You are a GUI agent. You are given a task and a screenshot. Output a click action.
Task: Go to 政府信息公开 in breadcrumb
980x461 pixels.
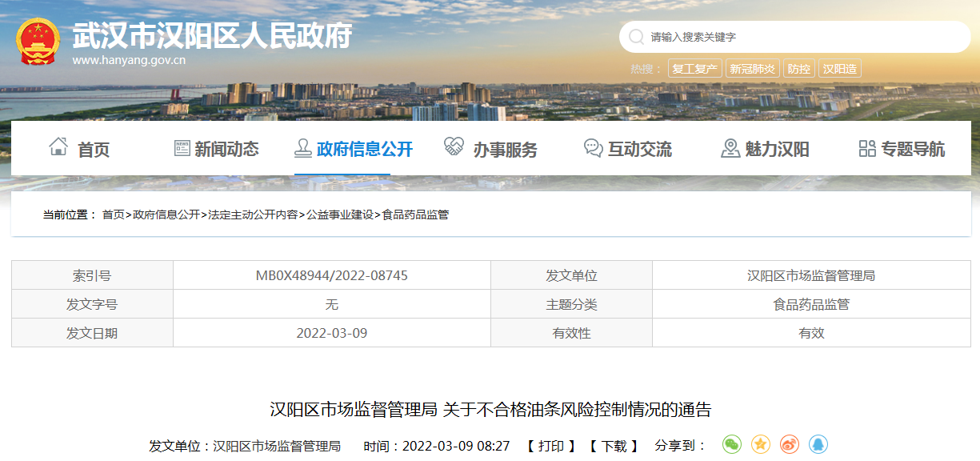pos(166,214)
